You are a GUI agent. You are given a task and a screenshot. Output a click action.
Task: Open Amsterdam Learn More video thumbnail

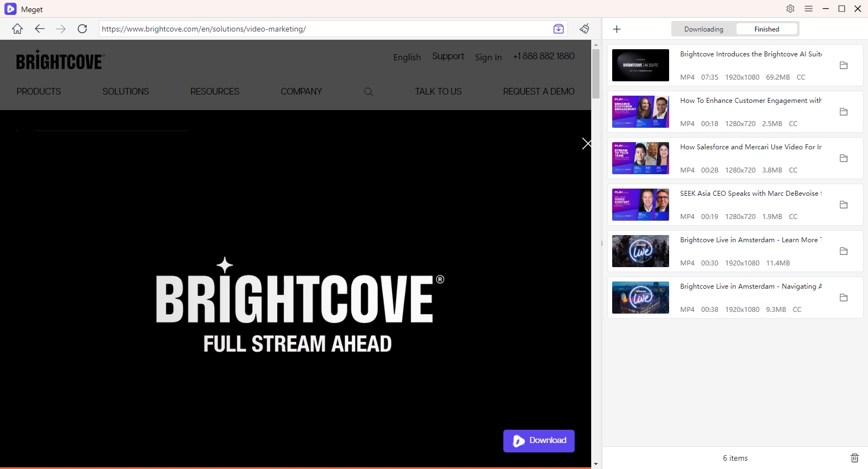pos(640,251)
